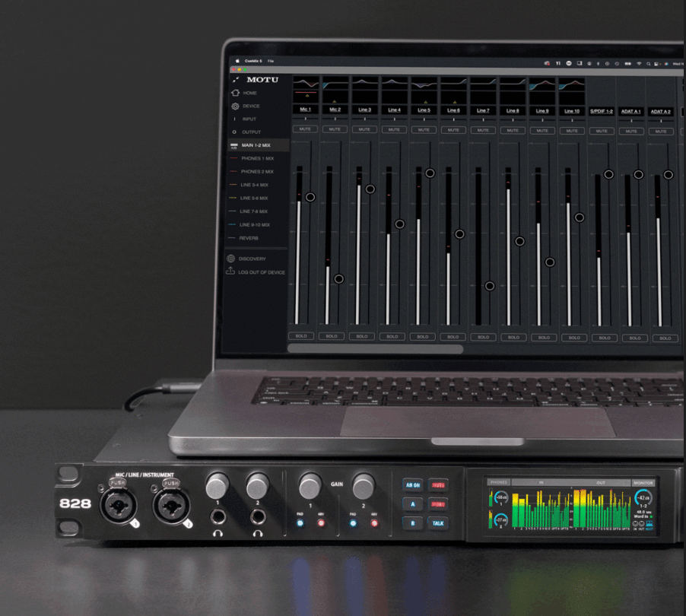The image size is (686, 616).
Task: Collapse sidebar using arrows icon beside MOTU logo
Action: pyautogui.click(x=236, y=80)
